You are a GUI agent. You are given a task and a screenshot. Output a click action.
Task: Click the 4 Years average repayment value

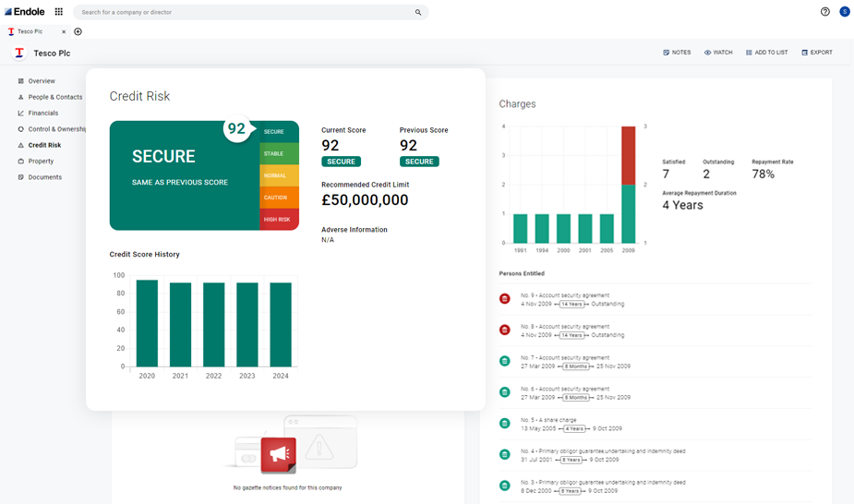[682, 205]
